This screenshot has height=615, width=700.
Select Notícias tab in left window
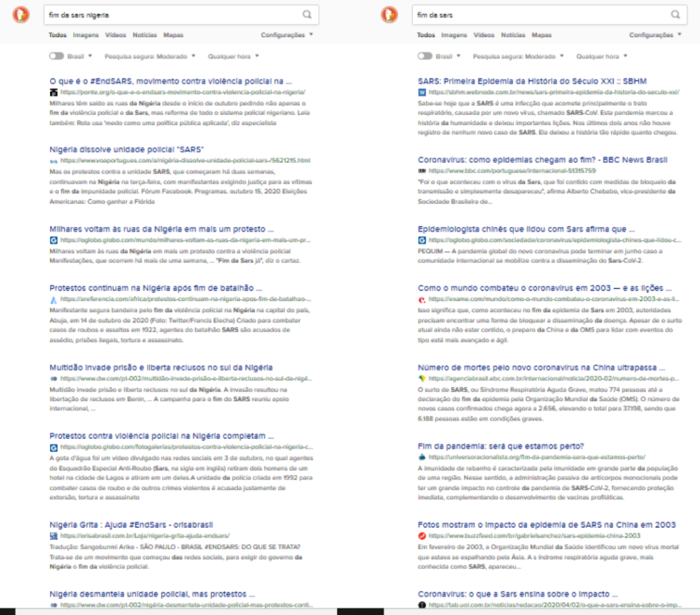point(145,35)
